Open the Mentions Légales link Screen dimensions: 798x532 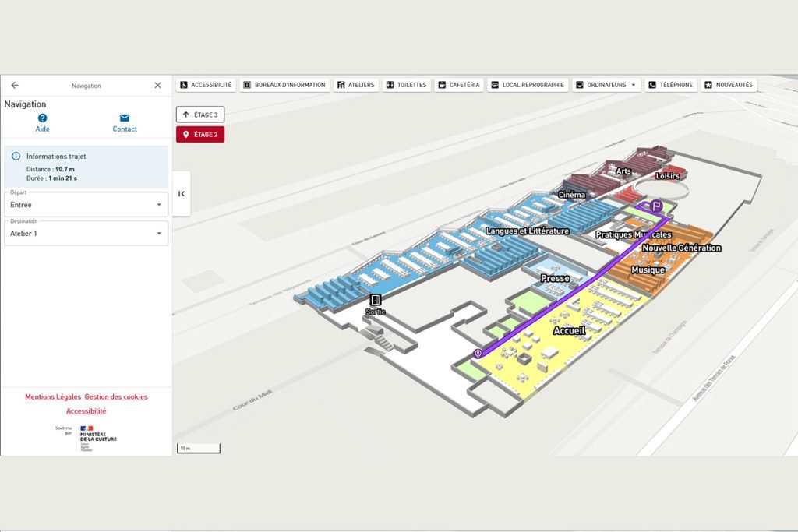click(x=53, y=397)
